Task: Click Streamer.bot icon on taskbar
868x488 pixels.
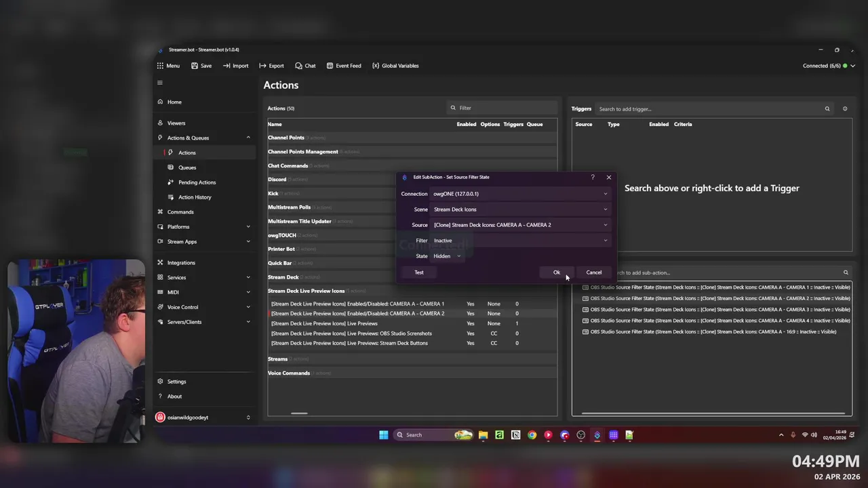Action: [597, 435]
